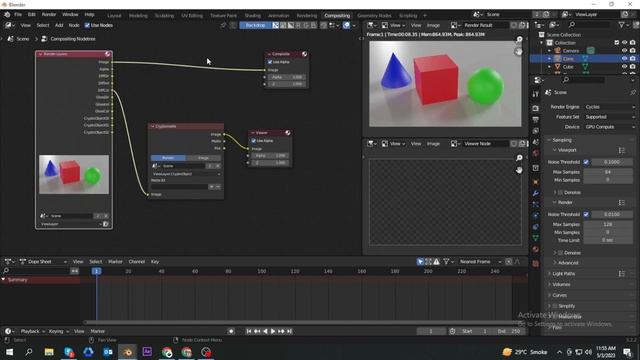Screen dimensions: 640x360
Task: Select Render source on Cryptomatte node
Action: pos(168,158)
